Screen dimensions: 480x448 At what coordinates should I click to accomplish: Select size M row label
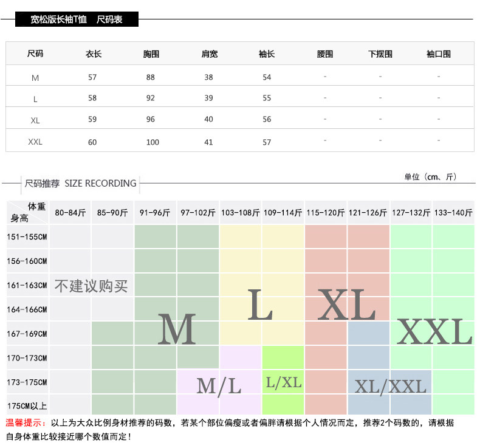35,78
